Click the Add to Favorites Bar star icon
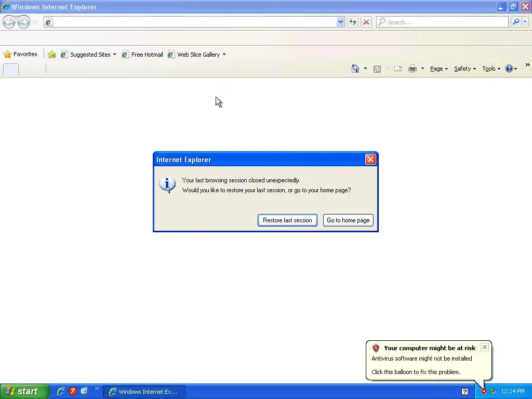Screen dimensions: 532x399 coord(52,54)
